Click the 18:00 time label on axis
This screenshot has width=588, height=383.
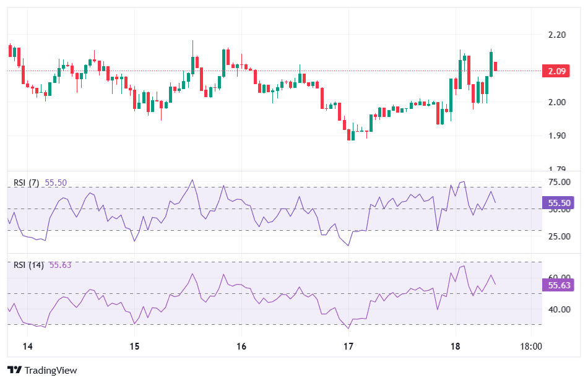530,346
